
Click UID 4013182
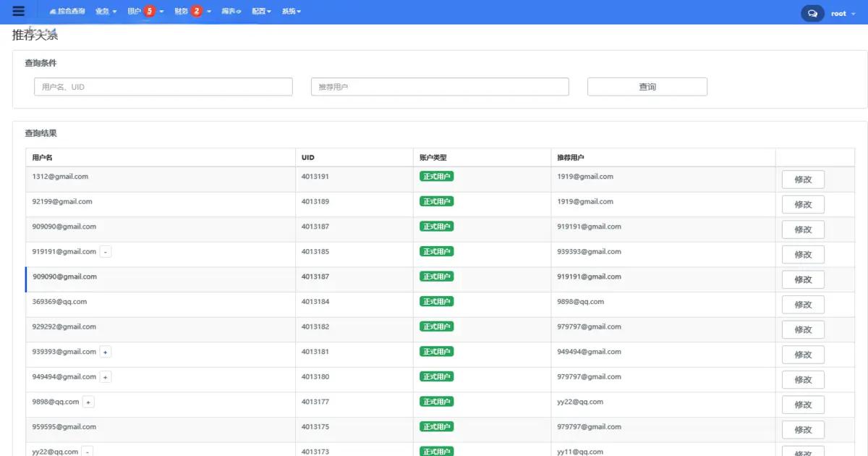click(x=315, y=326)
